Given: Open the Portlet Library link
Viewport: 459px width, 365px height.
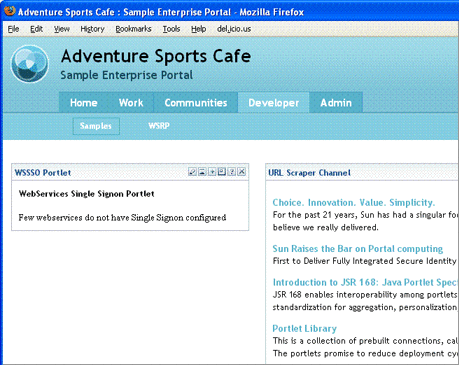Looking at the screenshot, I should (x=305, y=329).
